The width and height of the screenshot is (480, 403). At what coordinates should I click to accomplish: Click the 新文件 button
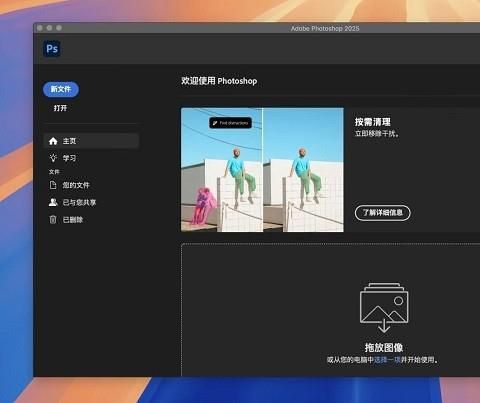pyautogui.click(x=61, y=89)
